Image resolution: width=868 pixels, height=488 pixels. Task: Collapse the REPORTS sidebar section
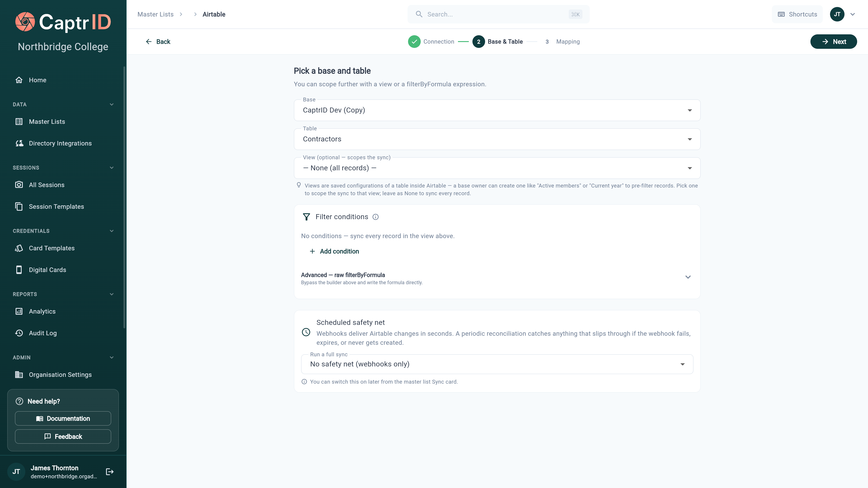pos(111,294)
